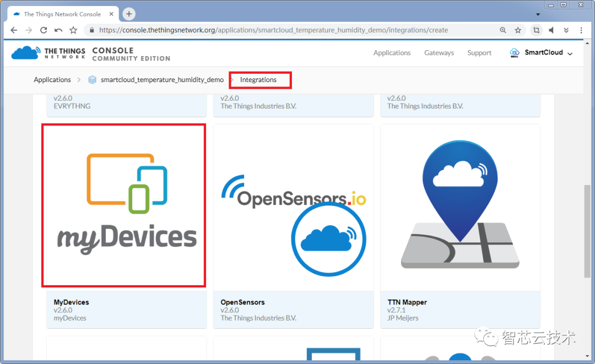Go forward with the browser forward arrow
The height and width of the screenshot is (364, 595).
pos(29,30)
